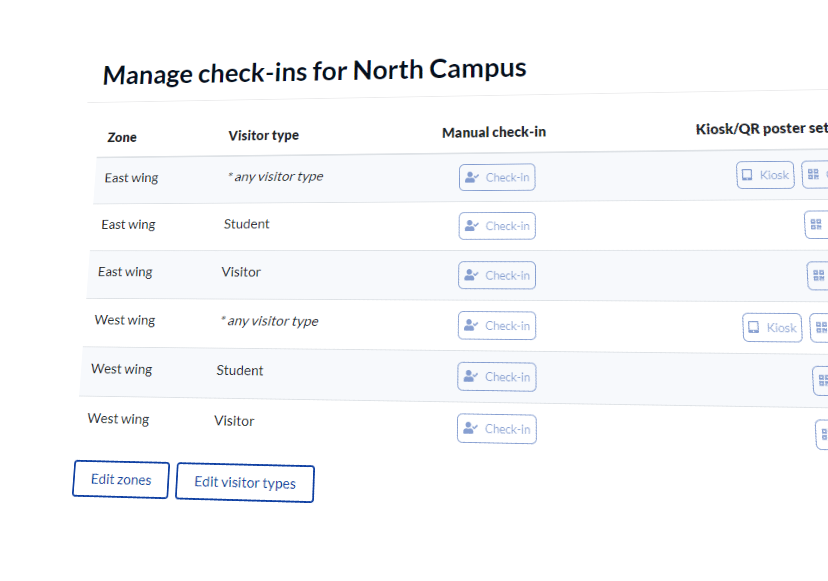
Task: Select the Visitor type column header
Action: 263,135
